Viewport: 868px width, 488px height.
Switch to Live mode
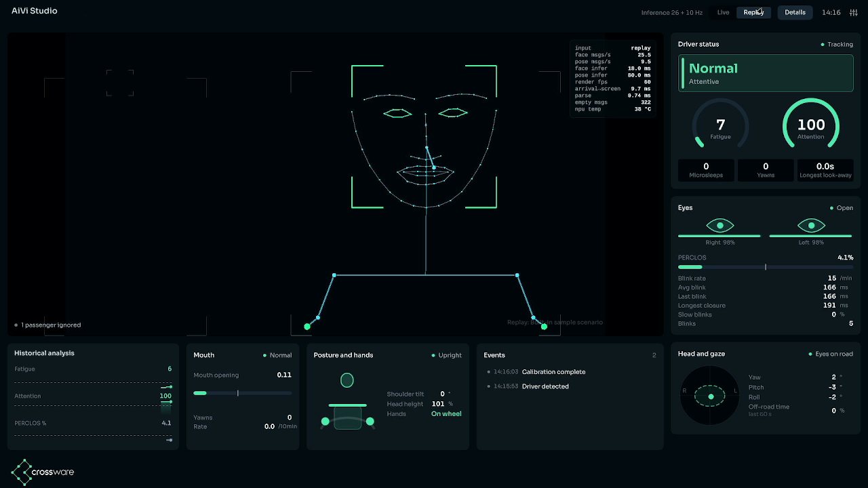723,12
